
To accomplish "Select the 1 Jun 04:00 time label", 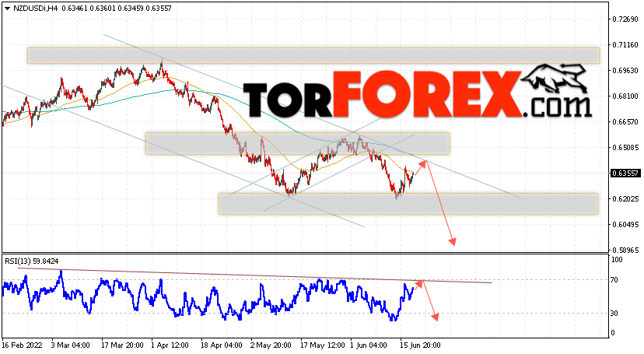I will (x=369, y=345).
